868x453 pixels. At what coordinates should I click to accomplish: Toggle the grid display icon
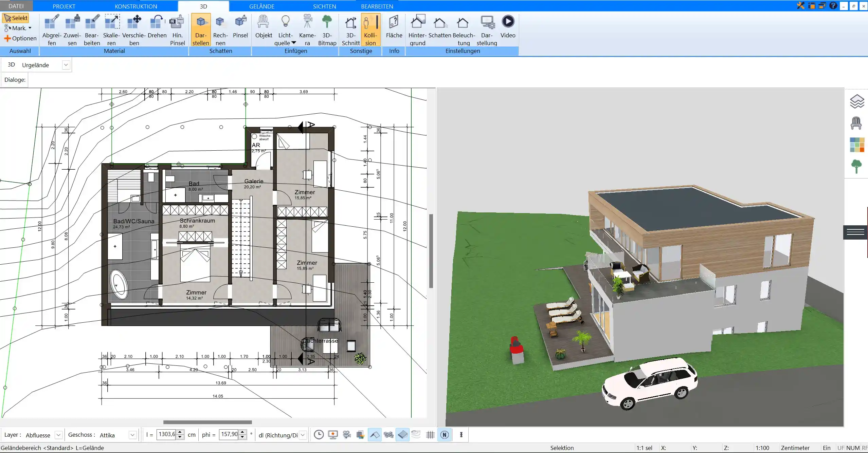tap(430, 435)
